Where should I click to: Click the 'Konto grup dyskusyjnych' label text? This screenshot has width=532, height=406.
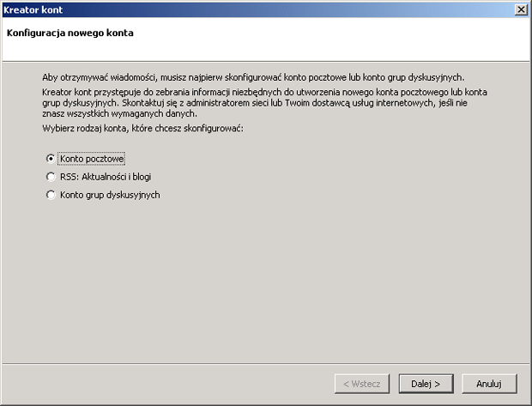(x=110, y=195)
